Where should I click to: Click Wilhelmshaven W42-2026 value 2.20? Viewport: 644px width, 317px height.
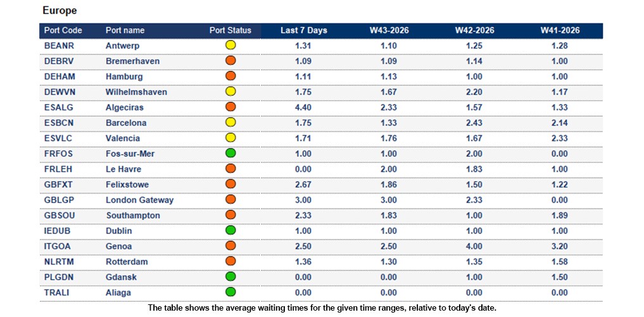[x=474, y=92]
